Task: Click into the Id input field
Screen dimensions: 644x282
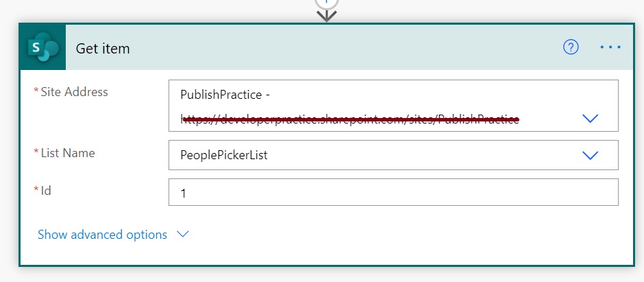Action: tap(393, 193)
